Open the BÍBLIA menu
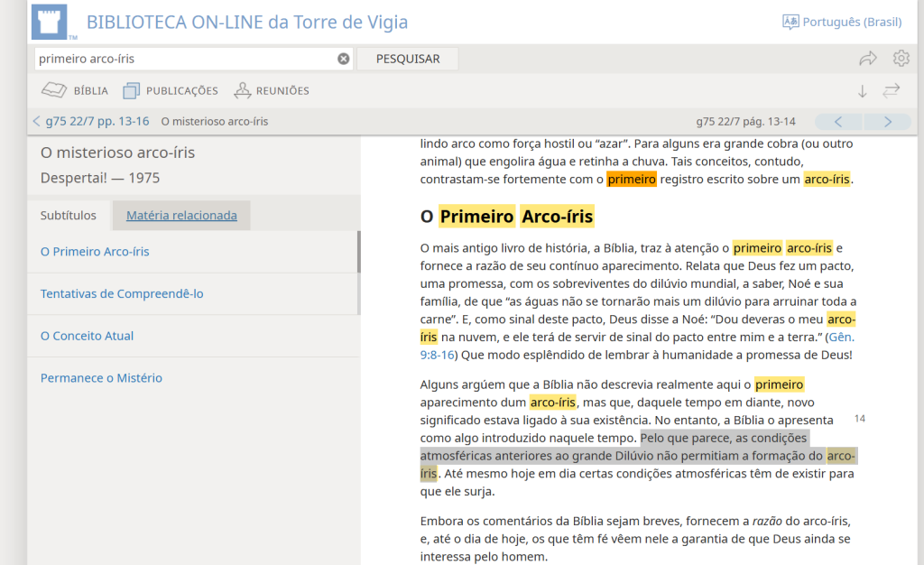The image size is (924, 565). coord(75,90)
